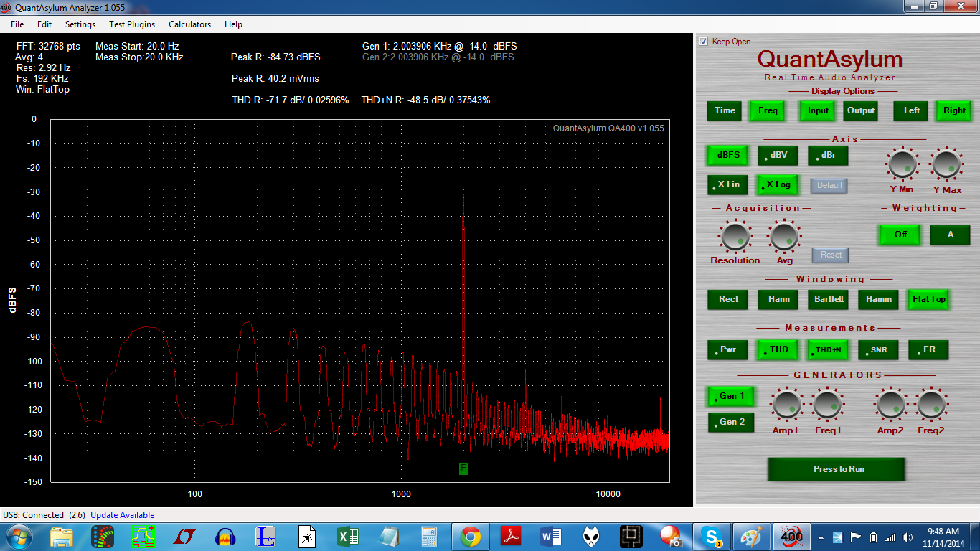Click the Update Available link
Screen dimensions: 980x551
[x=122, y=515]
